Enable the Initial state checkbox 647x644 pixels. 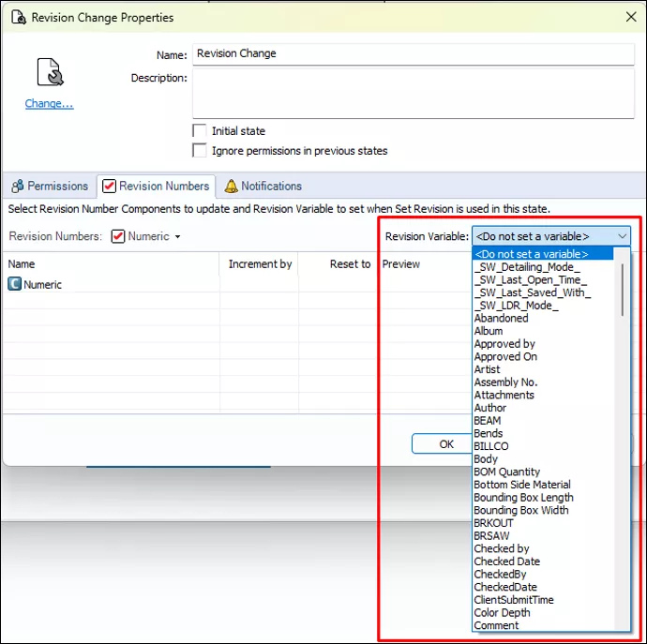[x=200, y=131]
